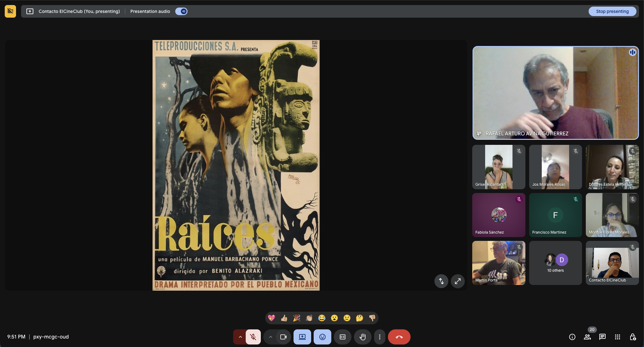Viewport: 644px width, 347px height.
Task: Select Montse Flores Morales video tile
Action: tap(612, 215)
